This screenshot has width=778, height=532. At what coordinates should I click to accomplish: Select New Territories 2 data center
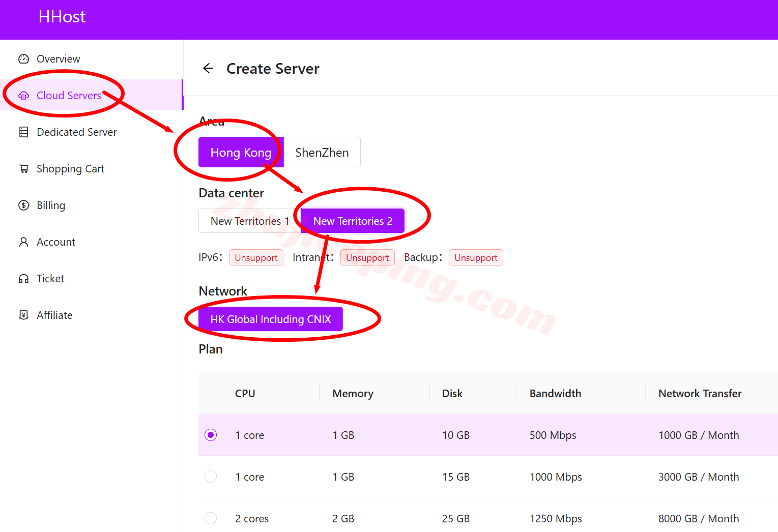click(353, 221)
